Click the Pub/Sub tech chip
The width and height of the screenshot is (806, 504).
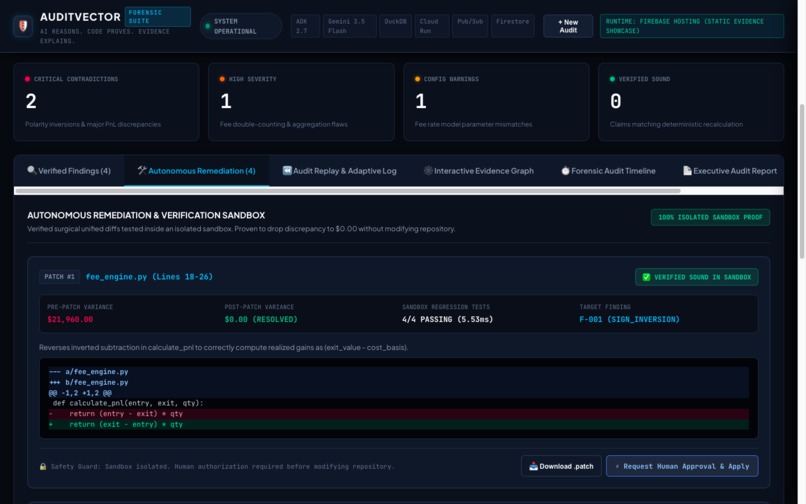pos(470,26)
